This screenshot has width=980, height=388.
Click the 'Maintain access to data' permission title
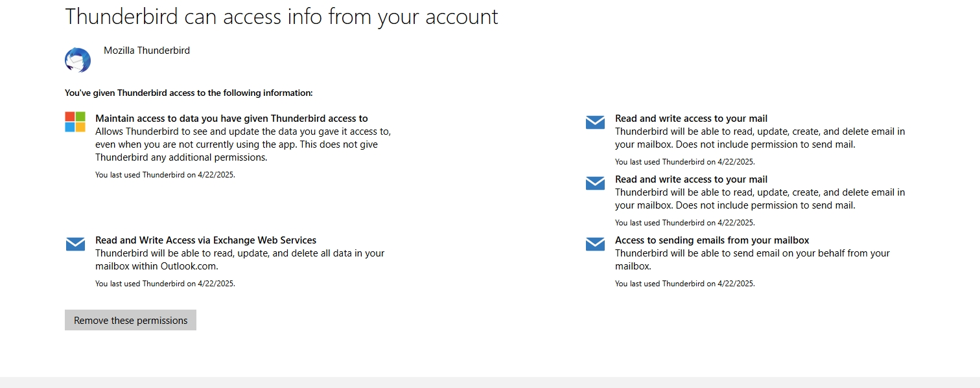pos(231,119)
